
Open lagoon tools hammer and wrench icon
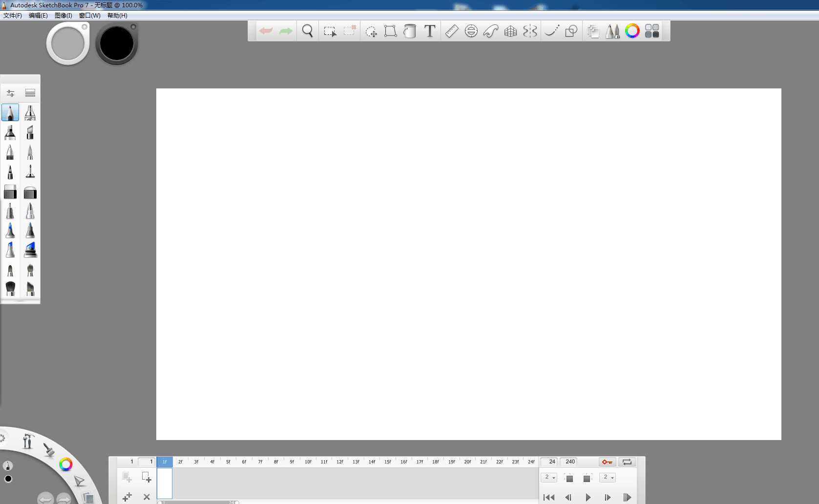click(28, 441)
